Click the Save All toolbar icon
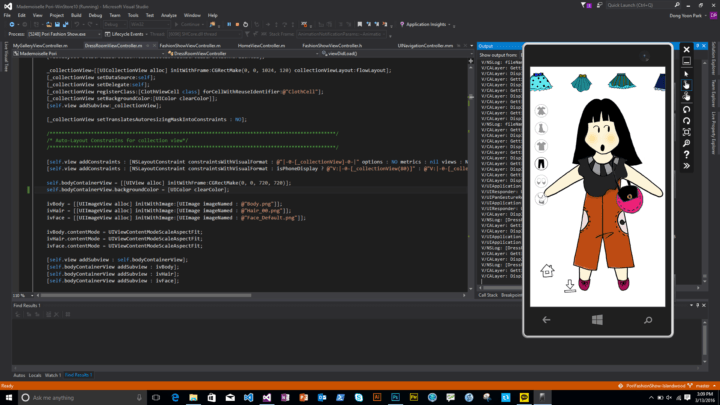 (66, 24)
